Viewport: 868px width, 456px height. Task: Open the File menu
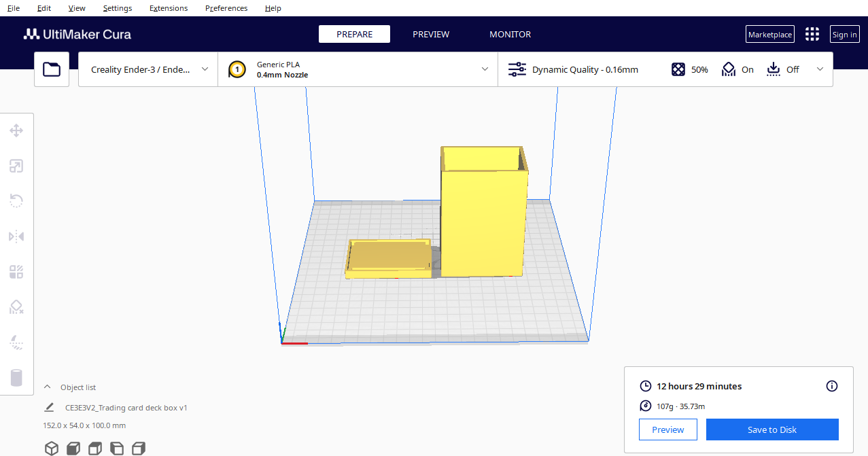pyautogui.click(x=14, y=8)
